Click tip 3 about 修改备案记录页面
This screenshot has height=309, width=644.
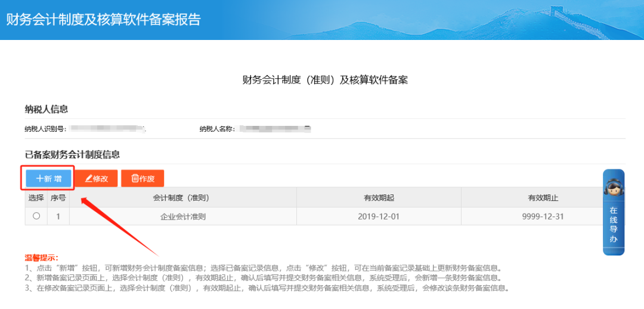point(267,288)
